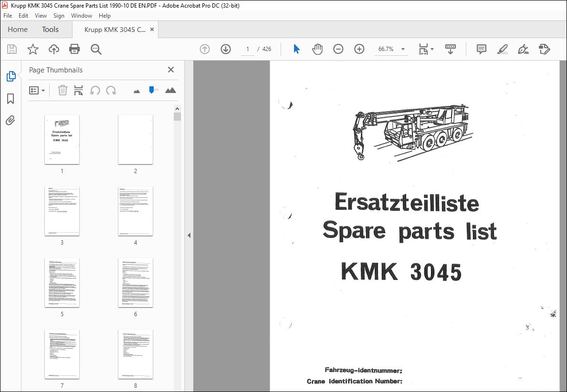The image size is (567, 392).
Task: Select the arrow Selection tool
Action: pos(296,49)
